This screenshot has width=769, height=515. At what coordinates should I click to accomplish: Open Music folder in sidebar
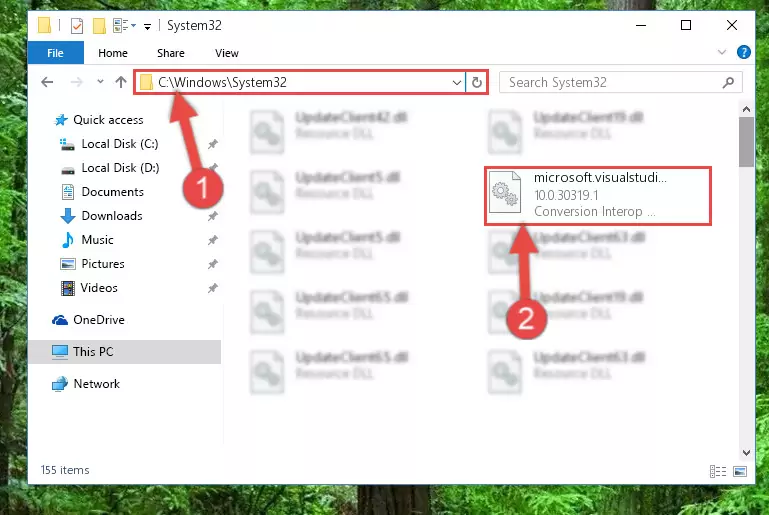[97, 240]
